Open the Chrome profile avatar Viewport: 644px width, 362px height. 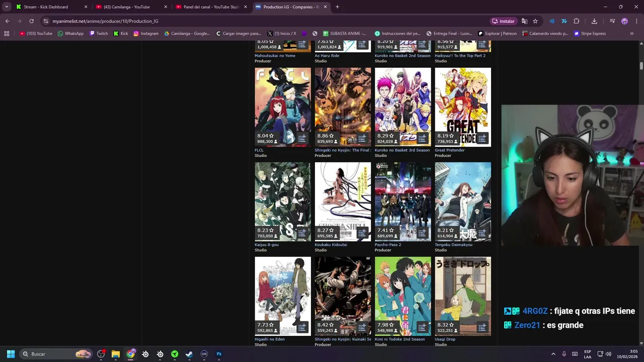pyautogui.click(x=624, y=21)
